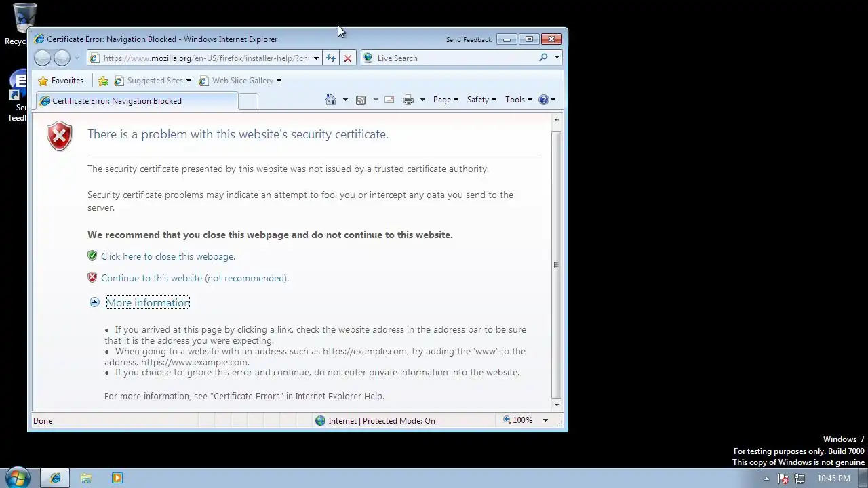Image resolution: width=868 pixels, height=488 pixels.
Task: Open the Favorites star button
Action: (61, 81)
